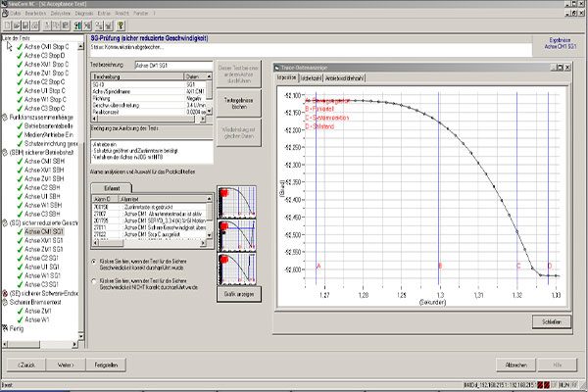This screenshot has height=392, width=588.
Task: Click test list vertical scrollbar up arrow
Action: point(80,46)
